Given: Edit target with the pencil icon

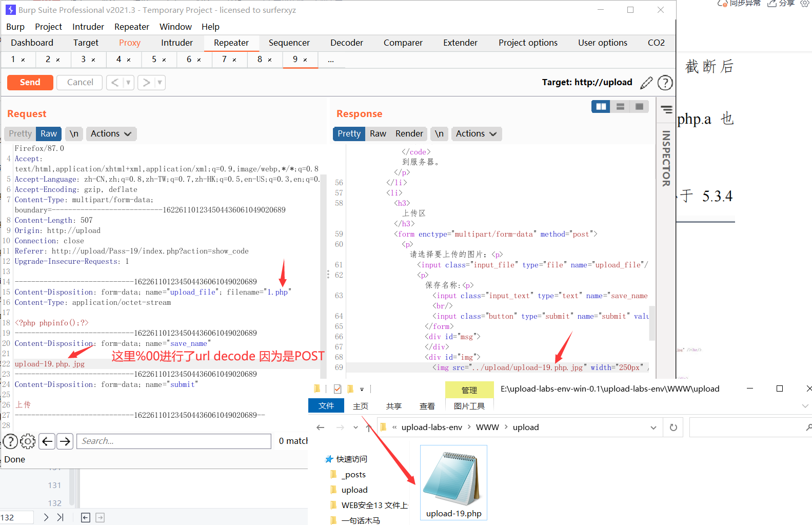Looking at the screenshot, I should (646, 83).
